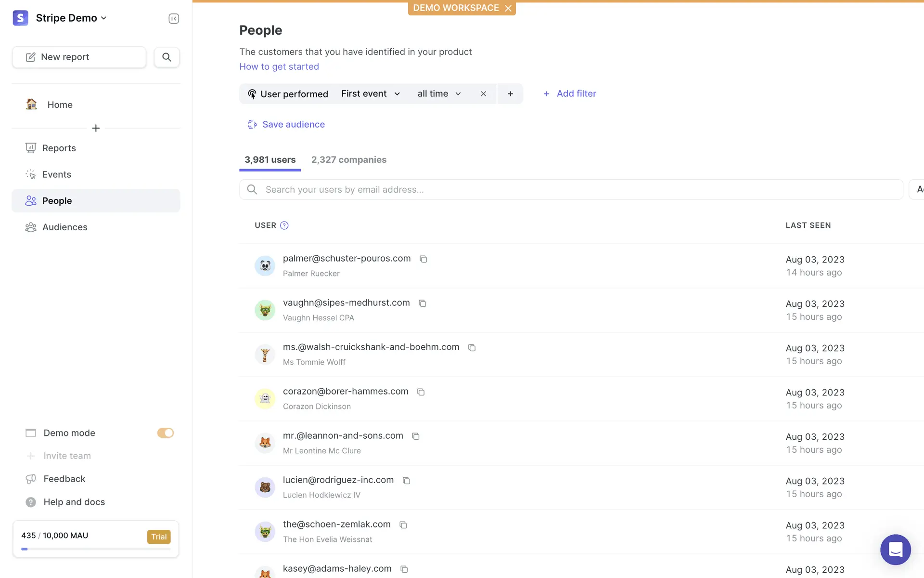Image resolution: width=924 pixels, height=578 pixels.
Task: Open the First event dropdown
Action: 370,94
